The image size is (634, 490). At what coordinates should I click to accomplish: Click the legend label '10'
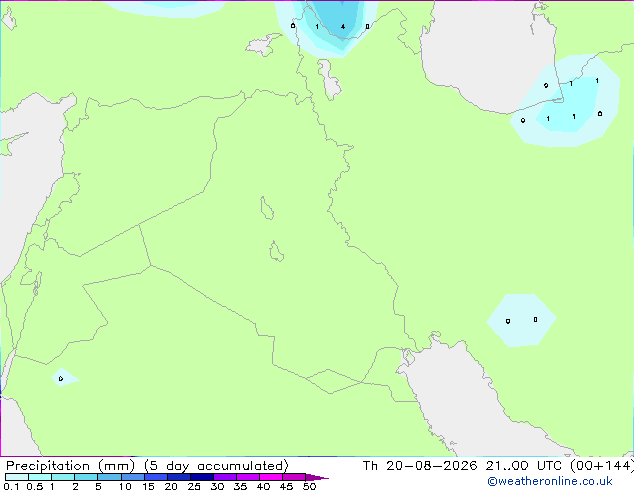pyautogui.click(x=125, y=486)
